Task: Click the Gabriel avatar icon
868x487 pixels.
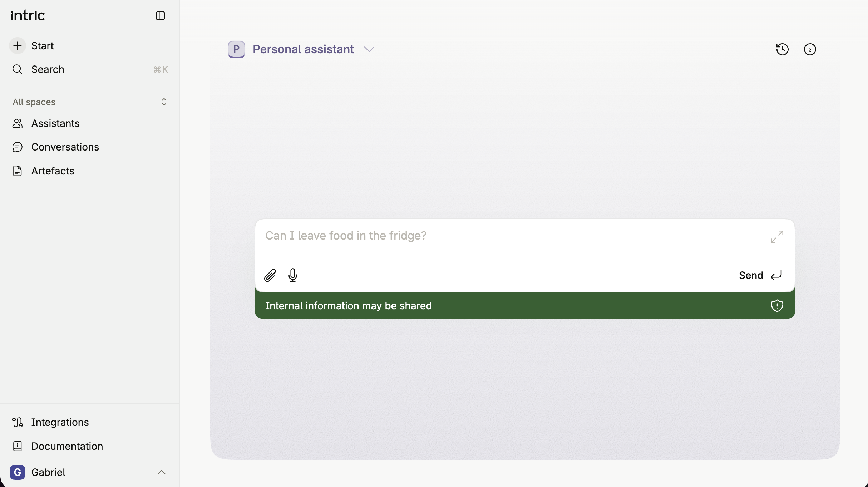Action: 18,472
